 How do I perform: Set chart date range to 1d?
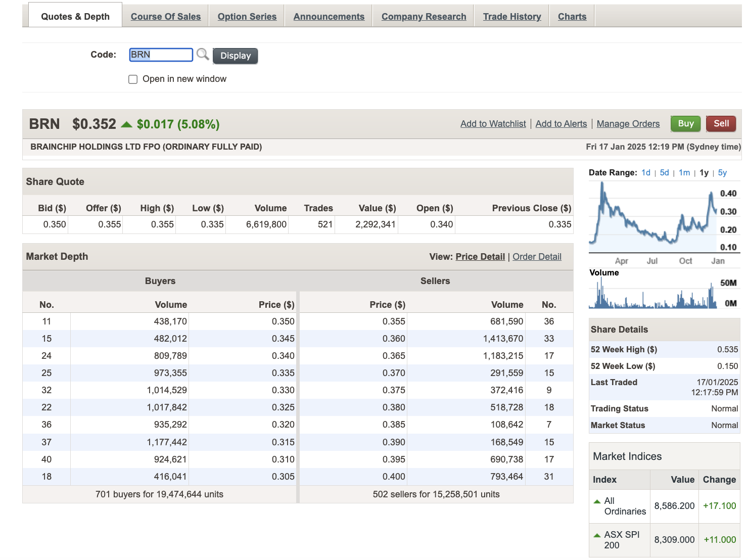(x=646, y=173)
